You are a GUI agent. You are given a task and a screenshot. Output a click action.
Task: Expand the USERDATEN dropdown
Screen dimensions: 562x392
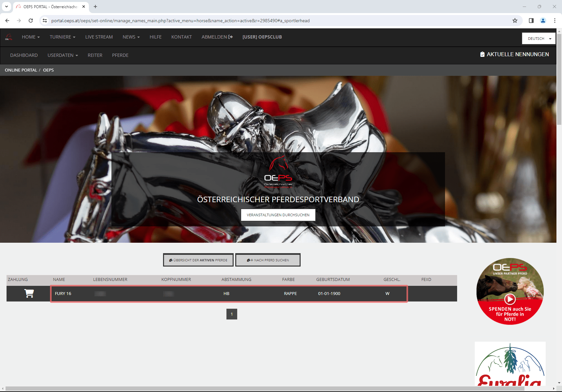[63, 56]
